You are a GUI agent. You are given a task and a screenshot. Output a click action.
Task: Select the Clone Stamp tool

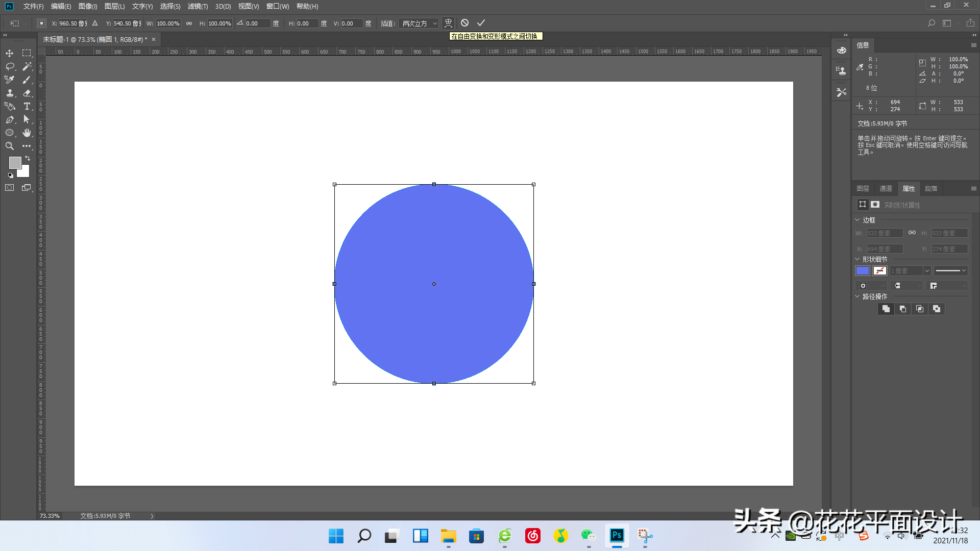coord(9,93)
